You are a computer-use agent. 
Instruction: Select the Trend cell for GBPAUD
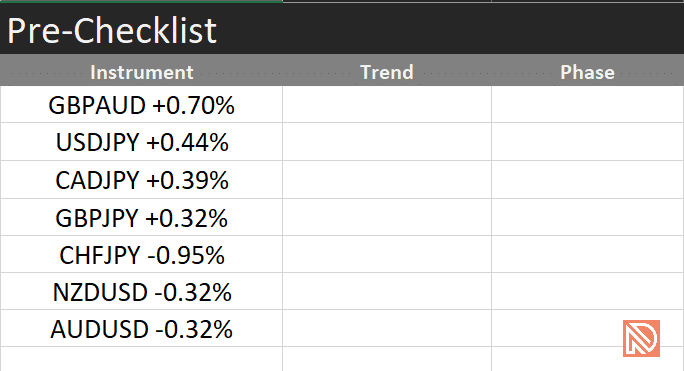point(387,104)
